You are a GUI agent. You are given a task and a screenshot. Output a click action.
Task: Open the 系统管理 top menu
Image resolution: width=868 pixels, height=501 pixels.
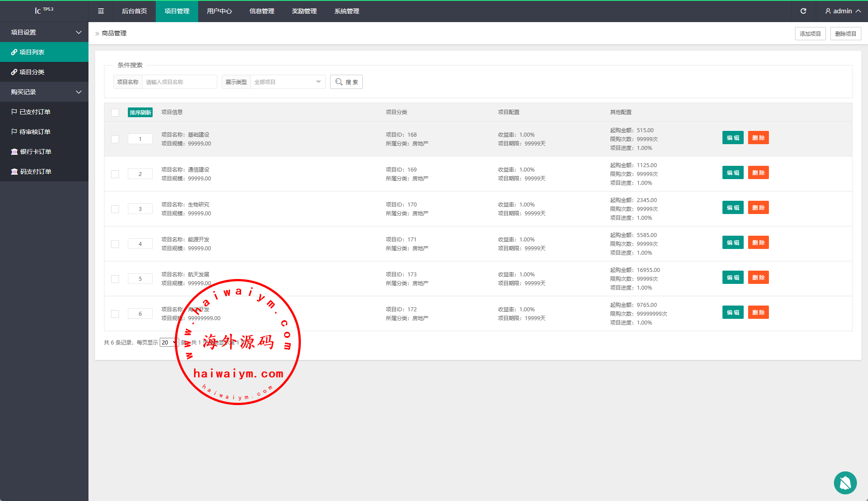(347, 11)
